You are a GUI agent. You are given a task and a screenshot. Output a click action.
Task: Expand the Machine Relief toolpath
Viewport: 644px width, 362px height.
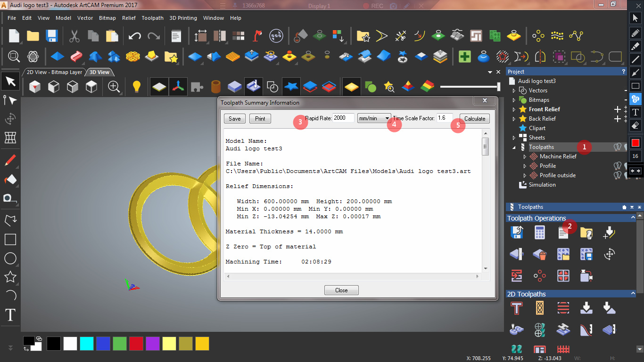click(x=525, y=156)
